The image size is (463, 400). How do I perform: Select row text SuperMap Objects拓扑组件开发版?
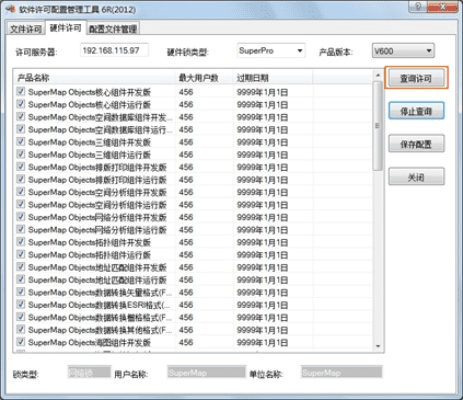(x=89, y=242)
